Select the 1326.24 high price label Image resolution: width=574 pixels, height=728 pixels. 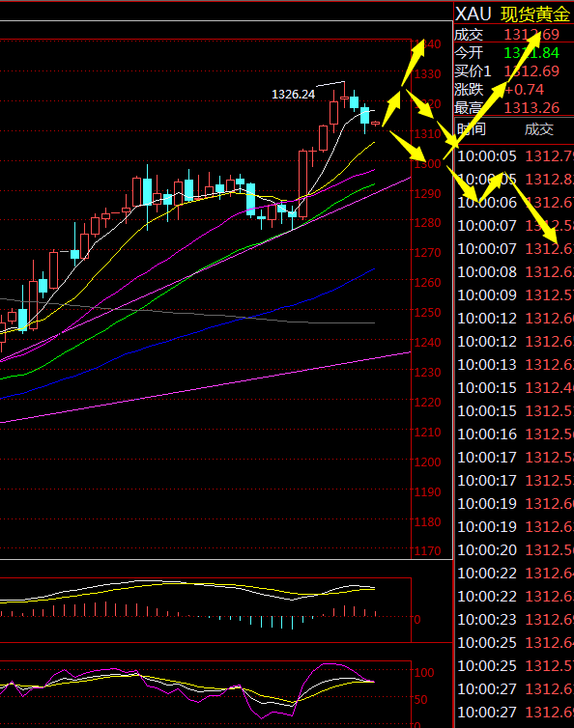293,95
